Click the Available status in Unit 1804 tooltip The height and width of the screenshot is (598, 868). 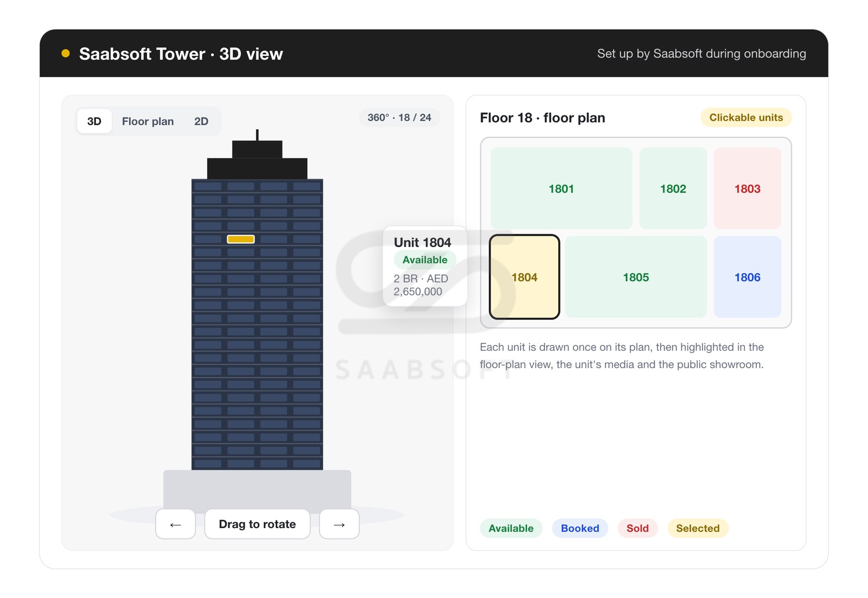click(x=425, y=260)
